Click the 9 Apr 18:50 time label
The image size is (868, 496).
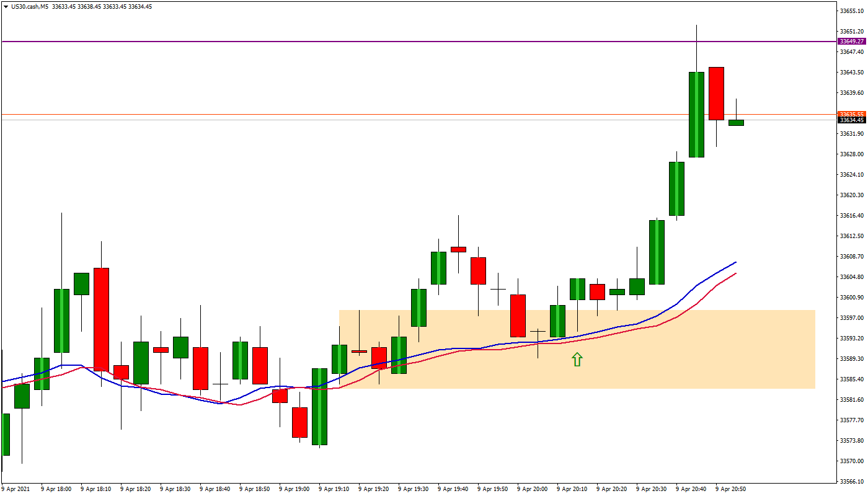click(255, 489)
